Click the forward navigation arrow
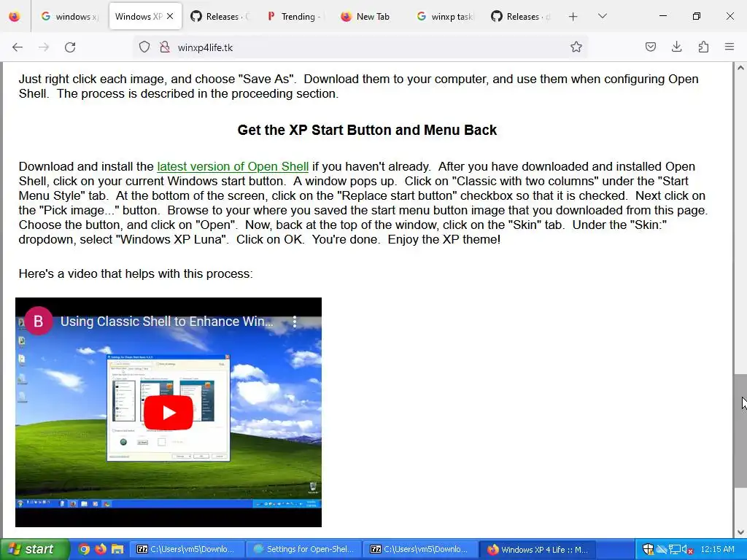This screenshot has width=747, height=560. click(x=44, y=47)
